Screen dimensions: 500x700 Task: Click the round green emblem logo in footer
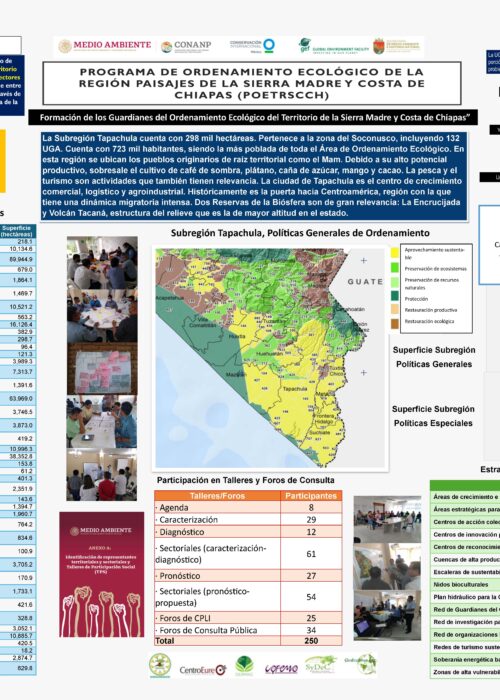click(x=160, y=665)
